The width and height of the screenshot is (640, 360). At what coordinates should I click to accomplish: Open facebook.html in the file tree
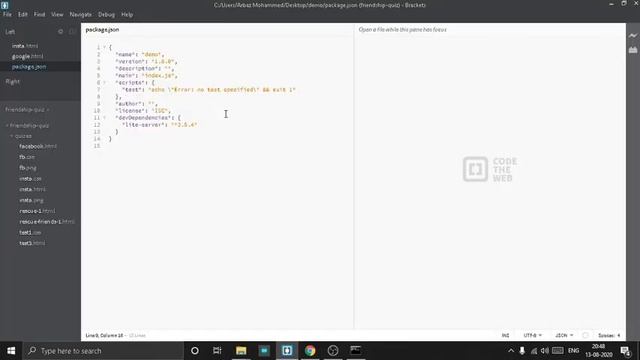[x=38, y=146]
